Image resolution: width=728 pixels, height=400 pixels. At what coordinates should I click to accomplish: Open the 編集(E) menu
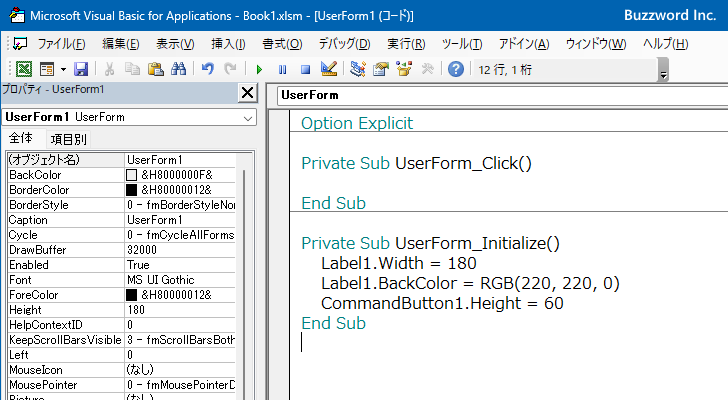121,44
